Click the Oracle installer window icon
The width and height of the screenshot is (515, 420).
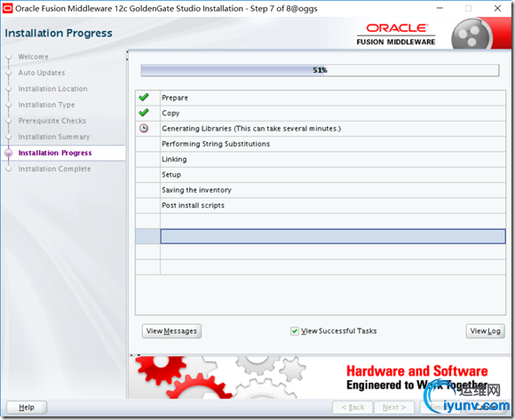(7, 8)
